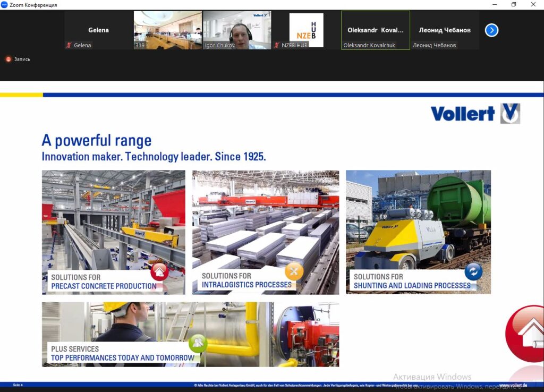Click the 'Oleksandr Kovalchuk' name label under his tile

coord(369,45)
